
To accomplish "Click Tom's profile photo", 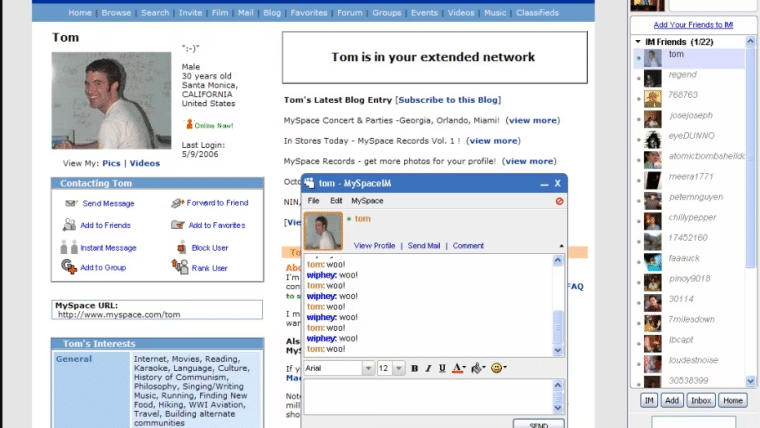I will [x=111, y=100].
